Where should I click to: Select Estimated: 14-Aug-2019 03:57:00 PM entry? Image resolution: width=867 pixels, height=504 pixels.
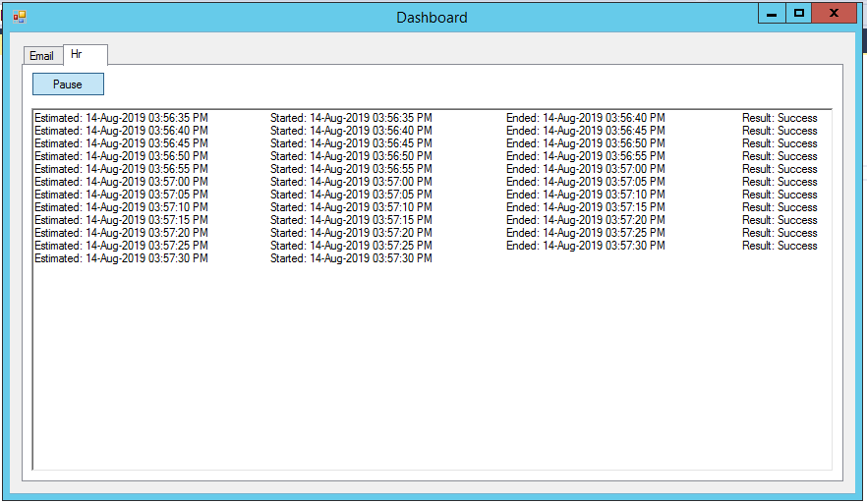pyautogui.click(x=121, y=181)
